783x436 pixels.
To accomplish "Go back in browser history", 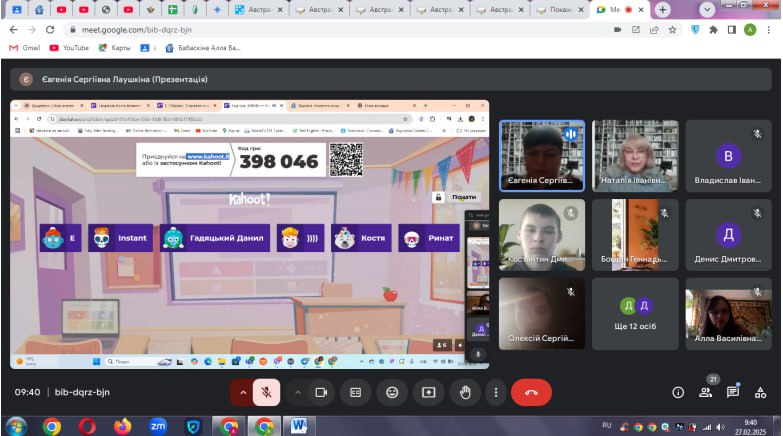I will click(13, 30).
